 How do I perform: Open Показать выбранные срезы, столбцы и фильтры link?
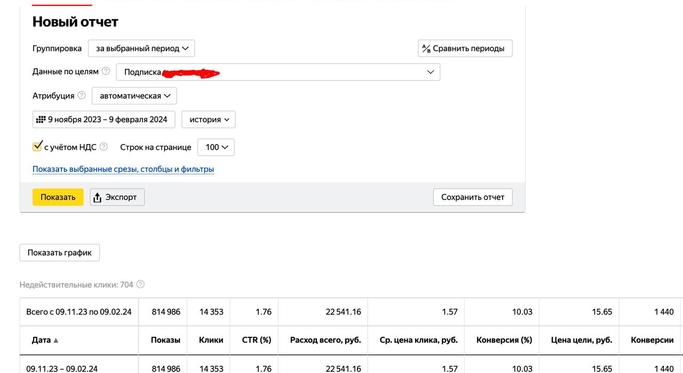coord(123,169)
